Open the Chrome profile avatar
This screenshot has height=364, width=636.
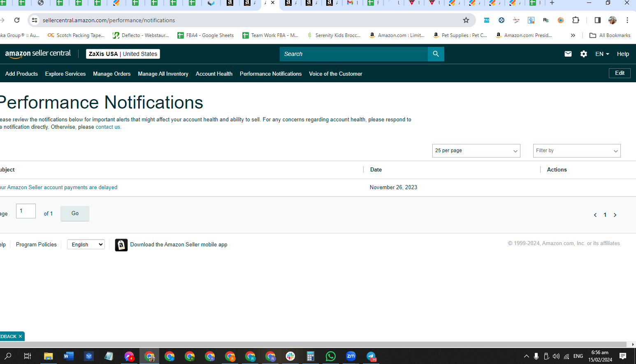click(613, 20)
